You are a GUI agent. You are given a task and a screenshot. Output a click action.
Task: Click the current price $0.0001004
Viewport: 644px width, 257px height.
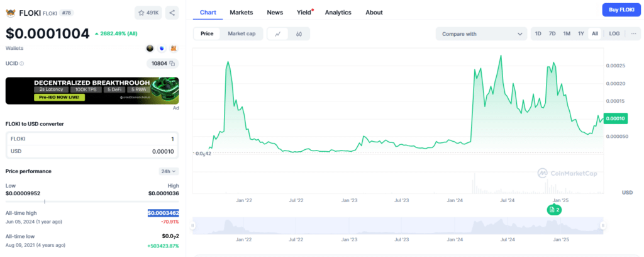pos(48,33)
